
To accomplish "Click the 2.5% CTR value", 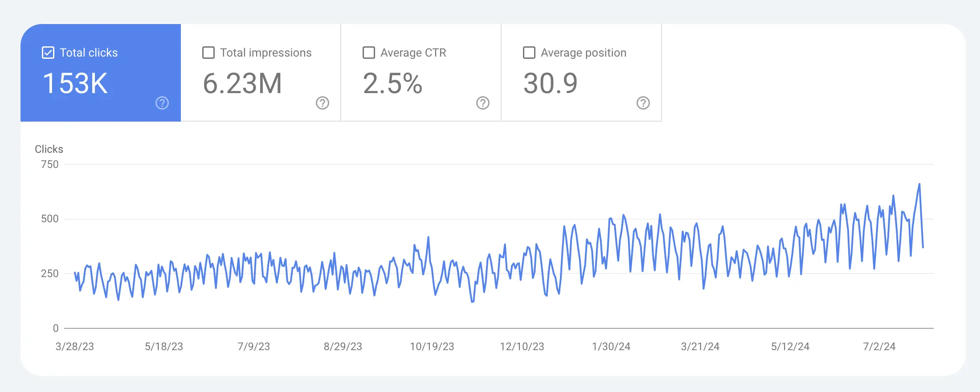I will tap(393, 83).
